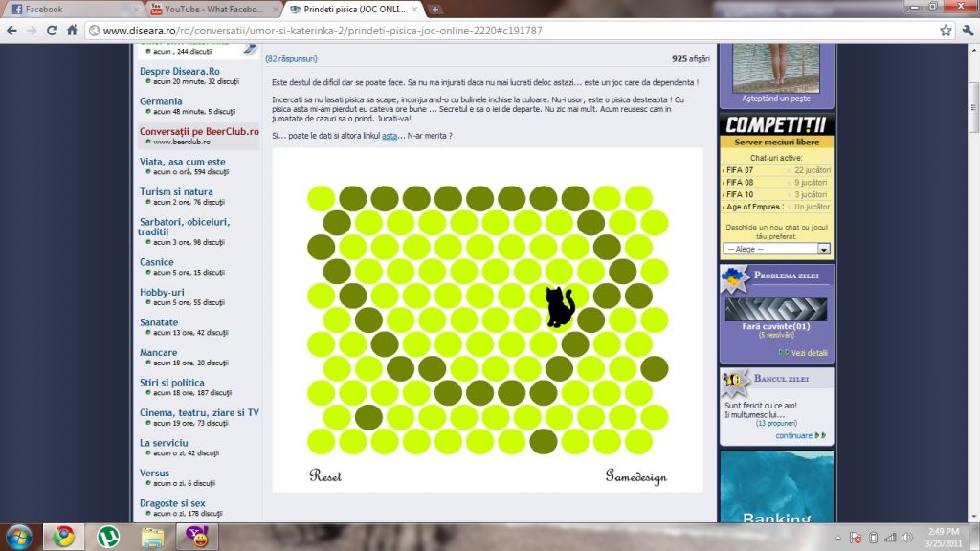The width and height of the screenshot is (980, 551).
Task: Open a new tab with the plus button
Action: tap(435, 10)
